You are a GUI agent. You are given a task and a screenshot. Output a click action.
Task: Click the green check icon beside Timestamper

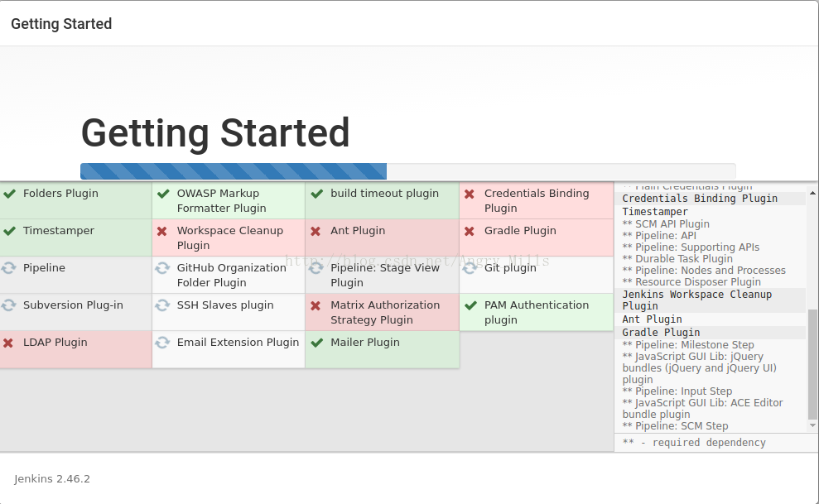(x=9, y=231)
